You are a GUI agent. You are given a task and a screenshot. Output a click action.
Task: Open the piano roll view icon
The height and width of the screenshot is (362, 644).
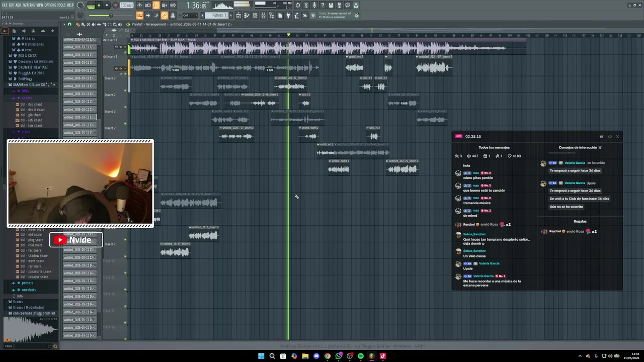click(247, 16)
